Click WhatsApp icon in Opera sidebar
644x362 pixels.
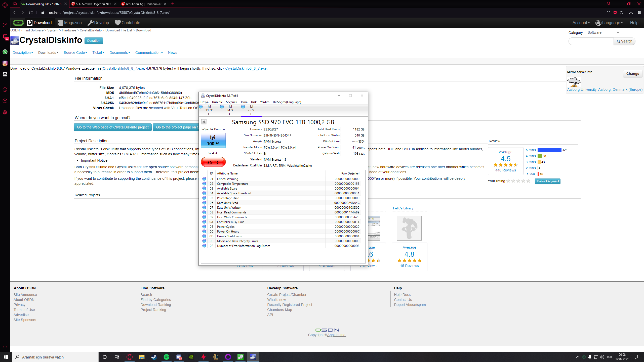click(5, 52)
